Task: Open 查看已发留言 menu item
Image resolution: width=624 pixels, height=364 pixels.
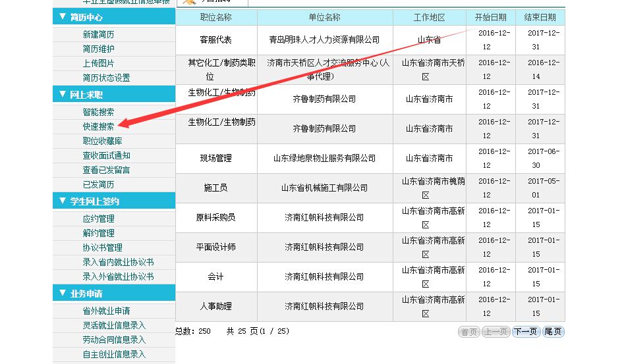Action: 106,170
